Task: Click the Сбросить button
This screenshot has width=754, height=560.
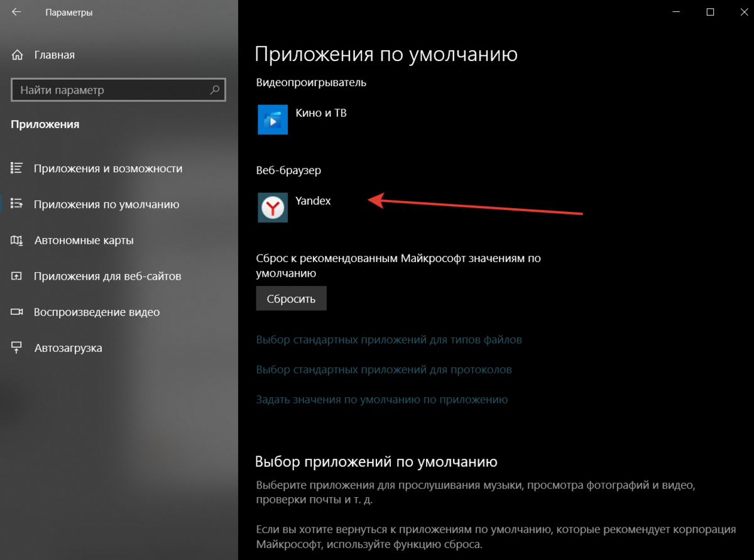Action: [291, 299]
